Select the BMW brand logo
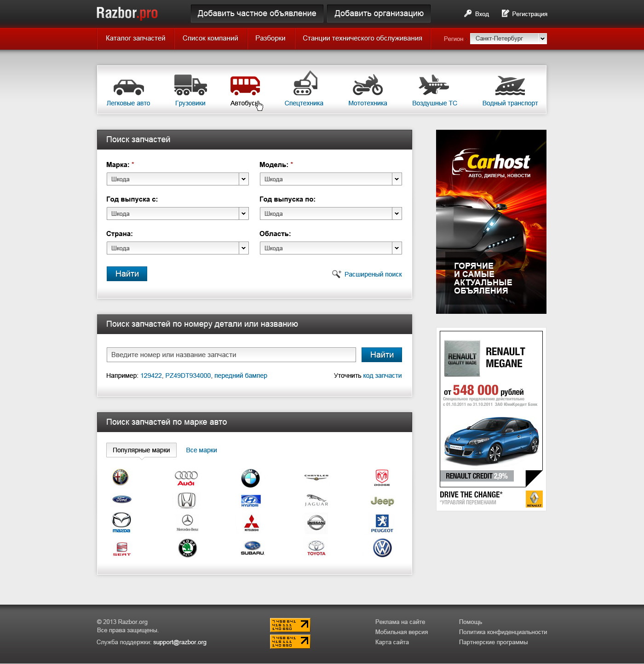Image resolution: width=644 pixels, height=664 pixels. click(250, 478)
